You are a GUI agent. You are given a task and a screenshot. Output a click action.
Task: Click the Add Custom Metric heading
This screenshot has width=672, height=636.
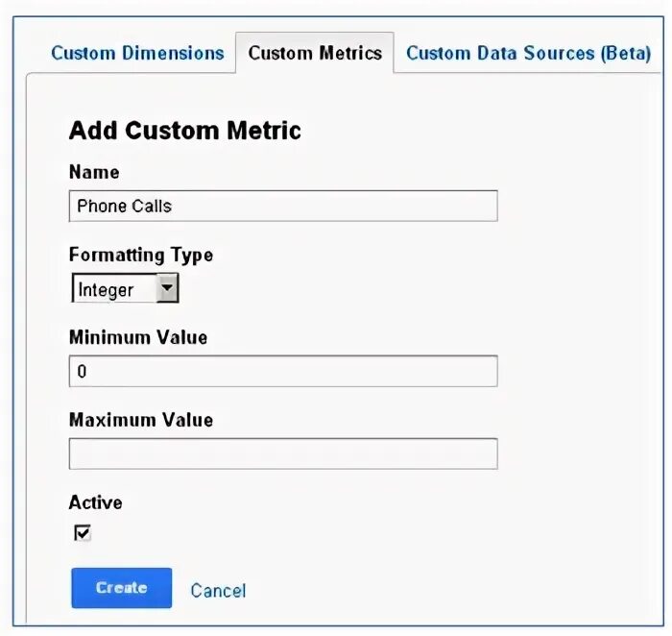(x=184, y=131)
